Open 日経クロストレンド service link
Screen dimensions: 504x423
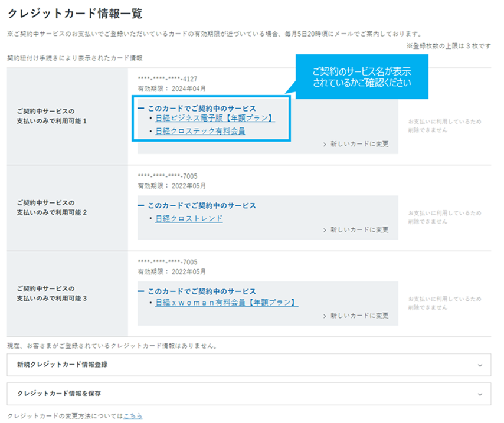[x=189, y=218]
